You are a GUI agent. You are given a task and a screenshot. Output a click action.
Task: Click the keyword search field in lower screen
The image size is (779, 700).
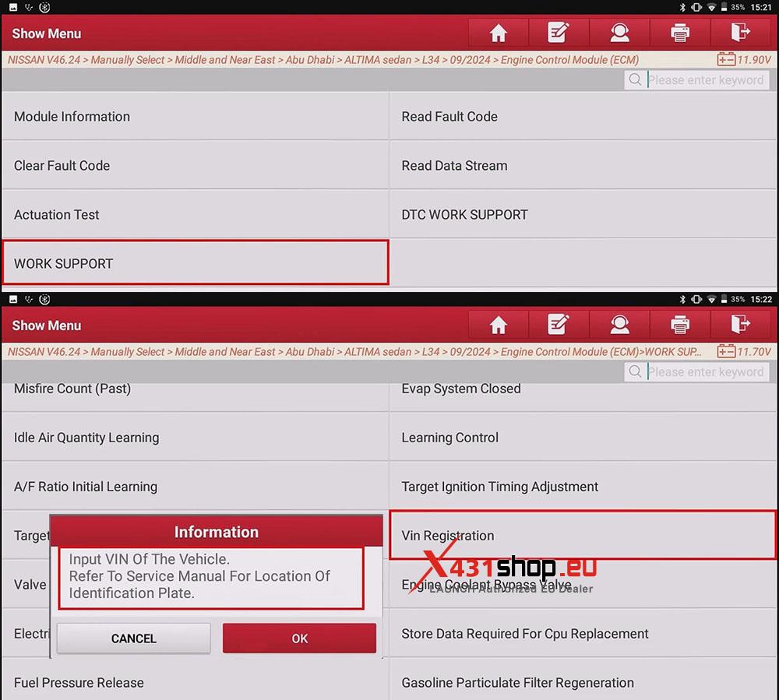click(696, 372)
